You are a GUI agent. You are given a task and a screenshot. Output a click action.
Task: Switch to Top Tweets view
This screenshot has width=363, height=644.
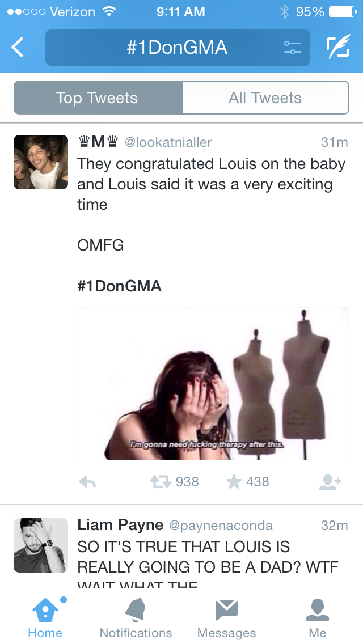98,98
